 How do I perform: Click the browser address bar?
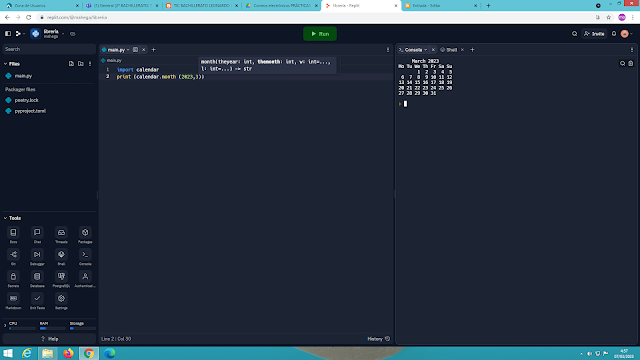[314, 18]
